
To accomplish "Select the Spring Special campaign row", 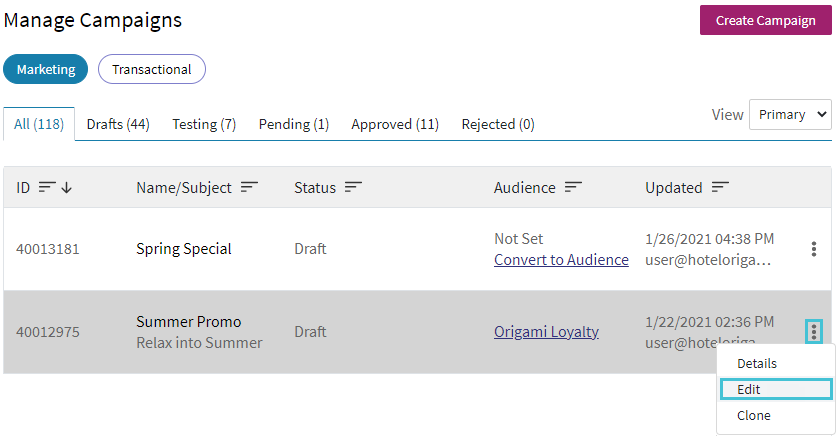I will (x=417, y=249).
